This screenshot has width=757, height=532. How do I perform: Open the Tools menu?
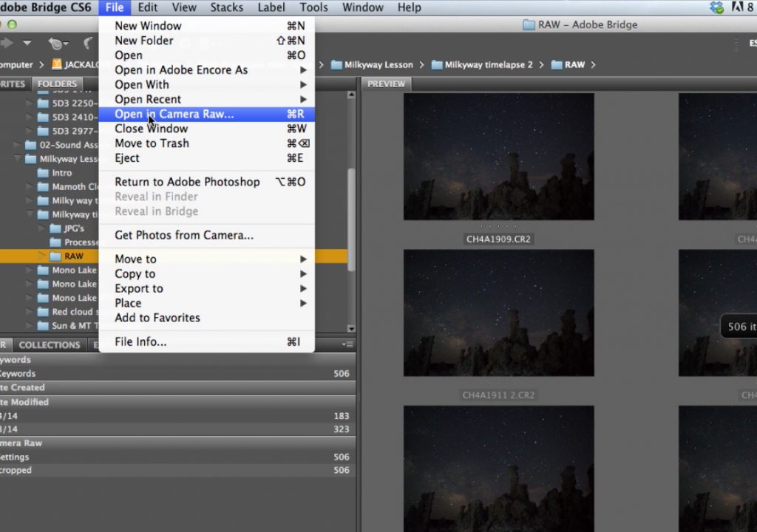click(x=313, y=7)
